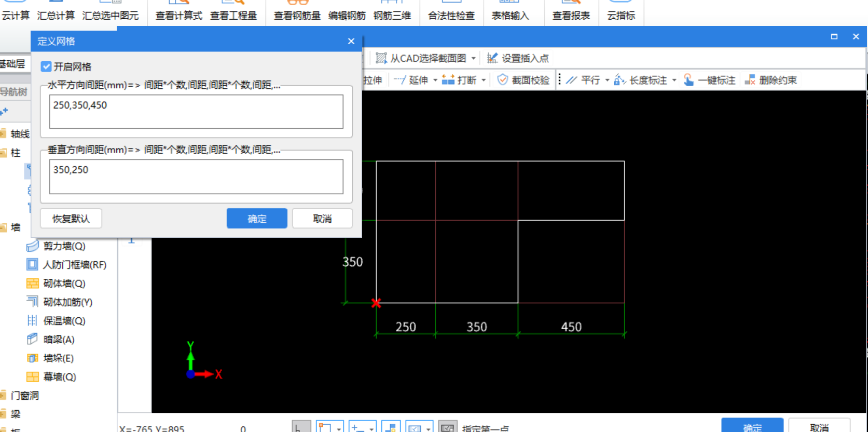The width and height of the screenshot is (868, 432).
Task: Select 砌体墙(Q) in the tree
Action: [x=56, y=283]
